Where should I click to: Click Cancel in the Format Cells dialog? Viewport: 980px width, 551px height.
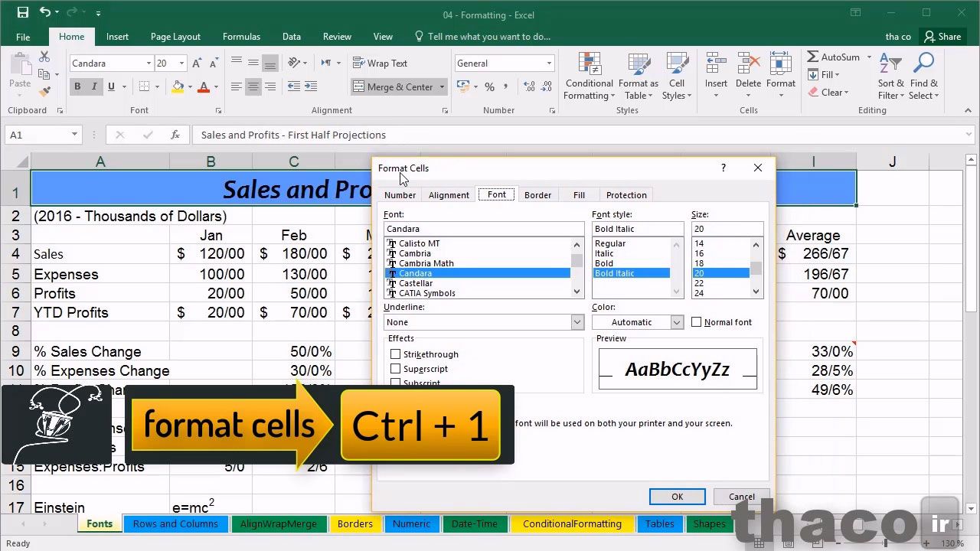point(741,497)
